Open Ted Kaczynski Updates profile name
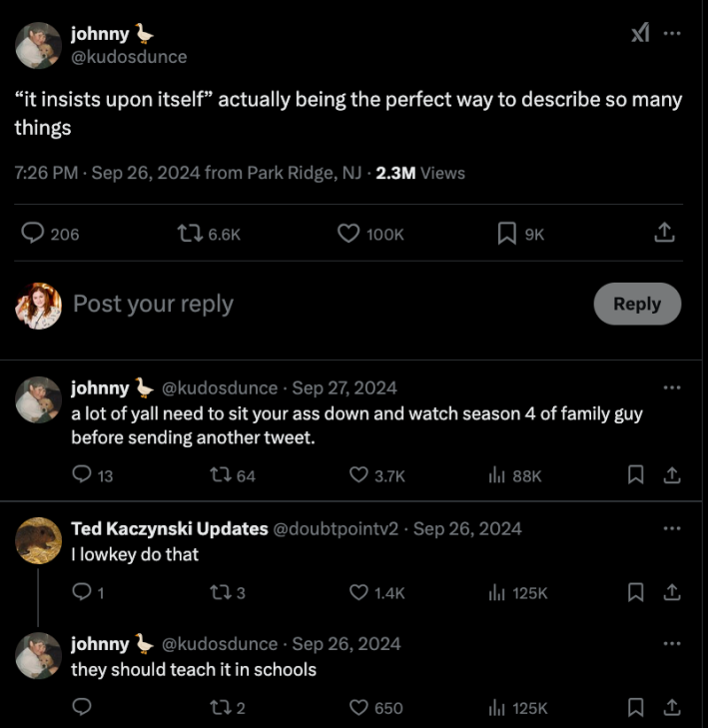 pos(169,528)
